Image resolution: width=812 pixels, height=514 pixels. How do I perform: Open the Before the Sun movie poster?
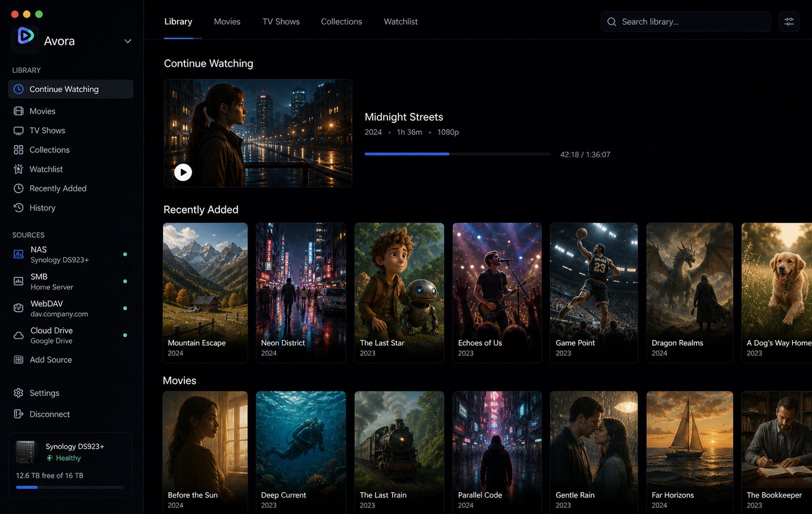pyautogui.click(x=205, y=453)
